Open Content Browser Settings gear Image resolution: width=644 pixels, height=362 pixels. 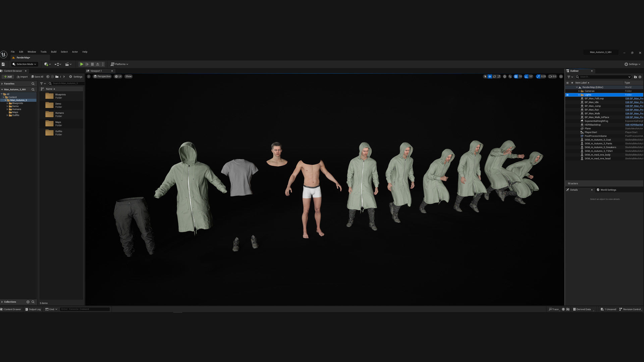coord(75,77)
